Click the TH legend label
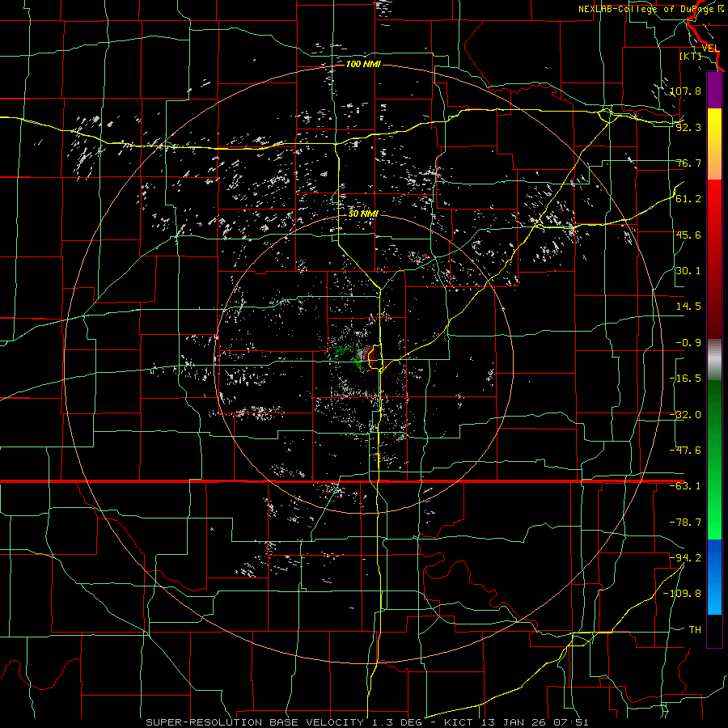 [x=695, y=630]
